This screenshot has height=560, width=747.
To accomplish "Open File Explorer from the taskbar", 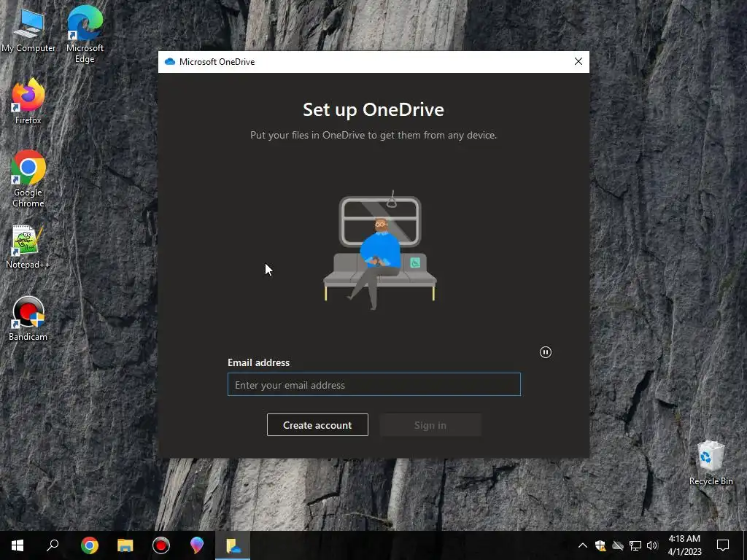I will (x=125, y=545).
